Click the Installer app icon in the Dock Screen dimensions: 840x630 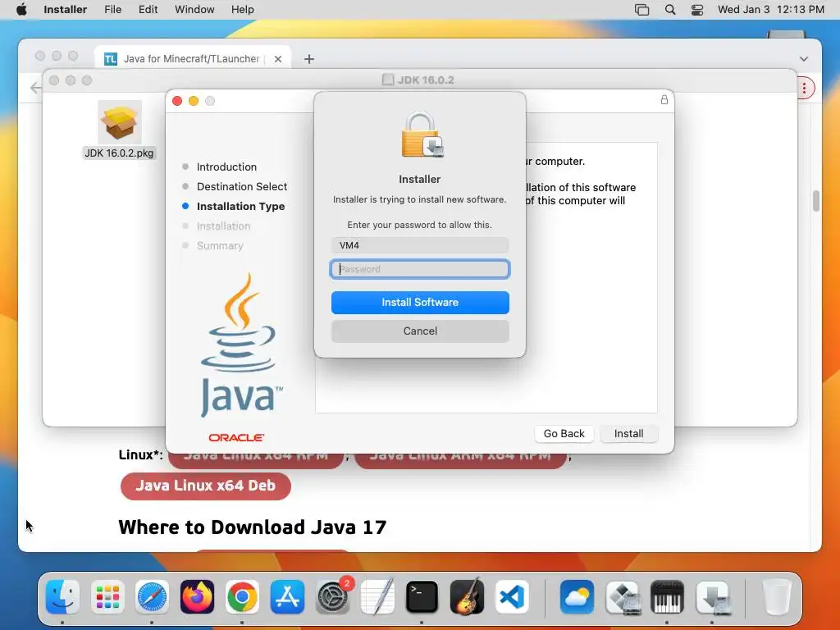(713, 596)
